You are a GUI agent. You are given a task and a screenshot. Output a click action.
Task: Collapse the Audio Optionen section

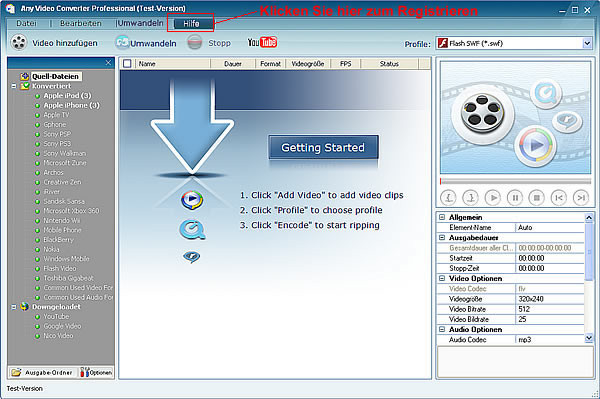(442, 329)
